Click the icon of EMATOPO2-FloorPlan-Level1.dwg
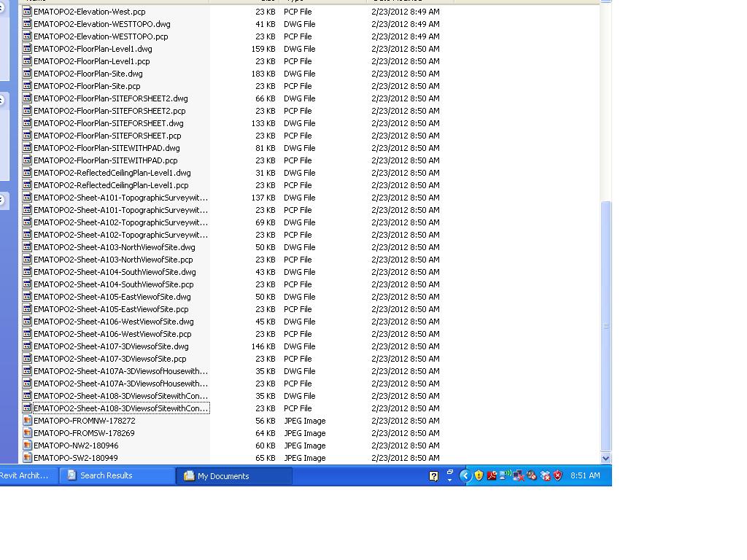This screenshot has height=560, width=747. 27,49
